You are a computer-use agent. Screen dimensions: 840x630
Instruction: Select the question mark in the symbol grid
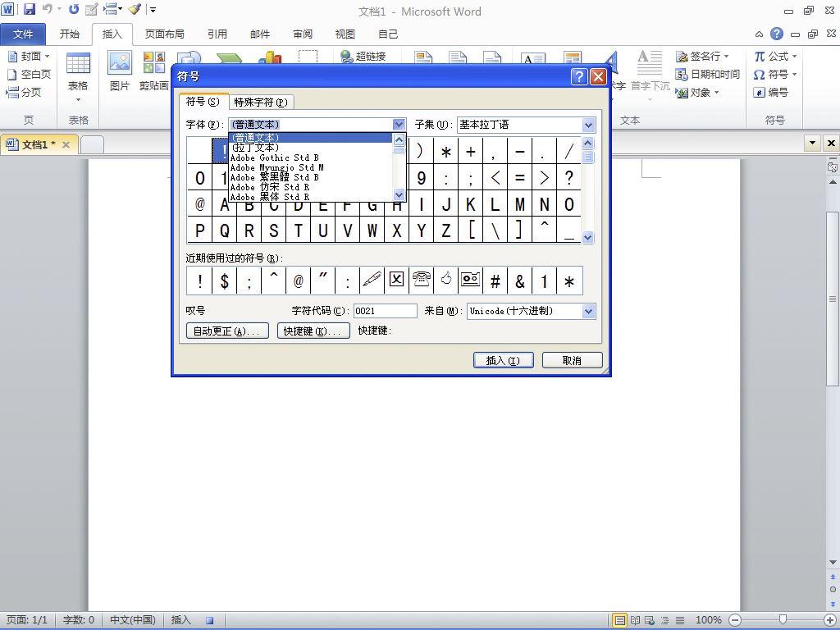pyautogui.click(x=569, y=178)
